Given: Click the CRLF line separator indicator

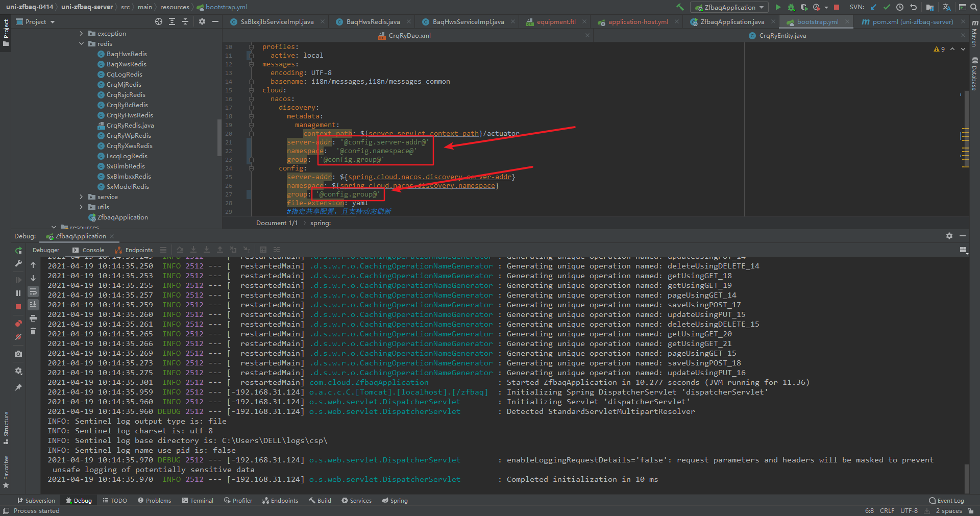Looking at the screenshot, I should click(x=887, y=511).
